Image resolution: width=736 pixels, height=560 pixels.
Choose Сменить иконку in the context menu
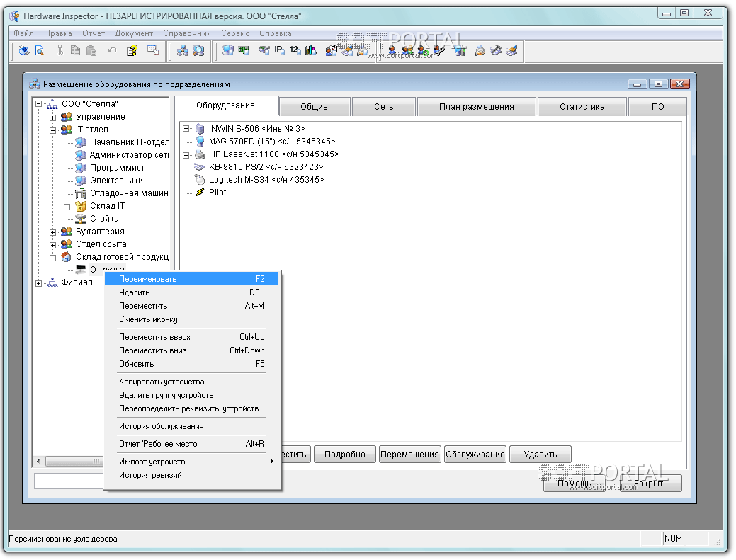point(192,319)
